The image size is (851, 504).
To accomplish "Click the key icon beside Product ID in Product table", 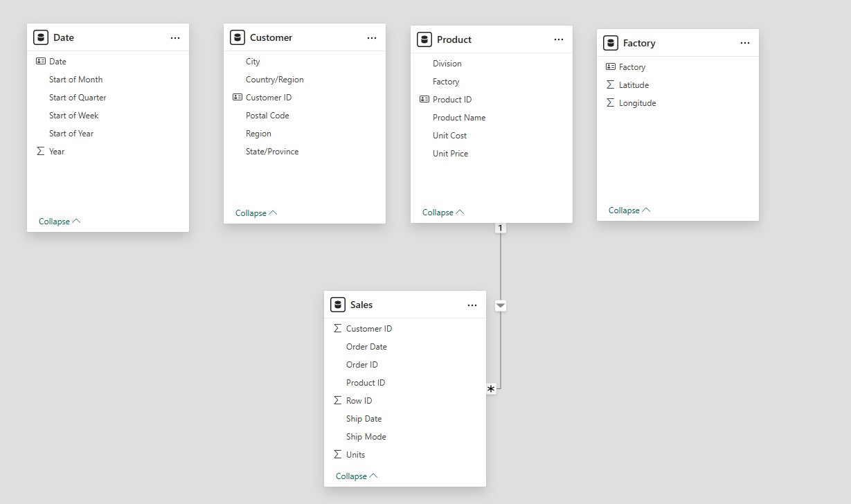I will point(424,100).
